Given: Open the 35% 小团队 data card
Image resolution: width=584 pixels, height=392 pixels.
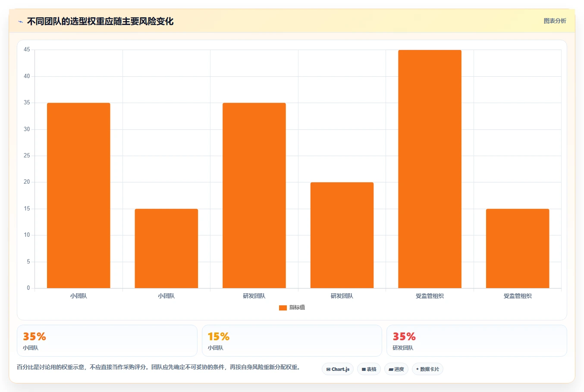Looking at the screenshot, I should 107,341.
